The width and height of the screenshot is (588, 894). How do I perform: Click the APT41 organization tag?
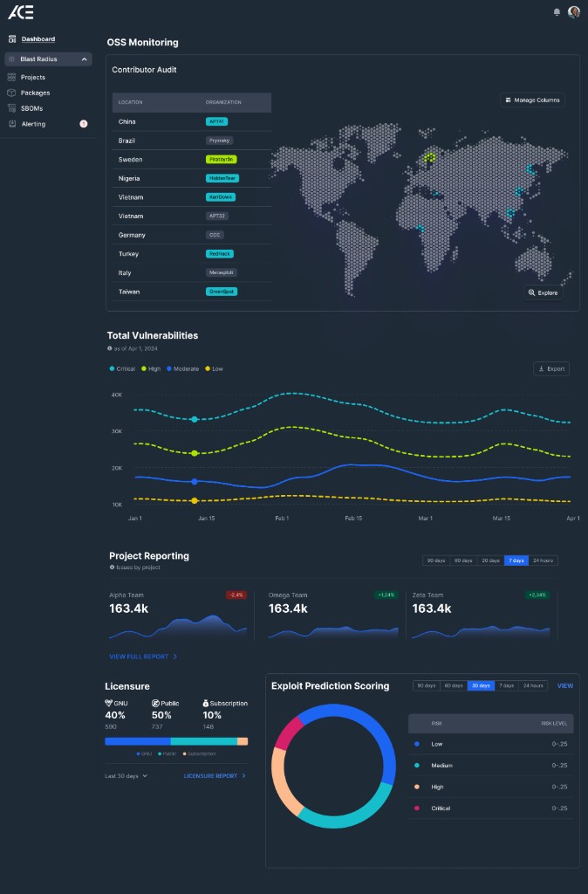tap(216, 121)
